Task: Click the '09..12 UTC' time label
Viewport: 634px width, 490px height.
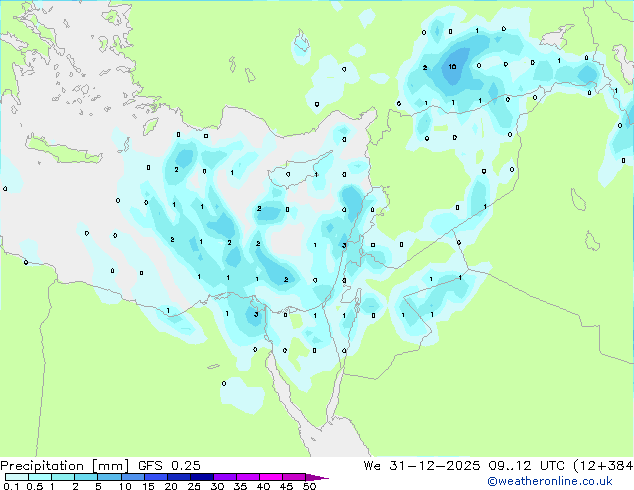Action: click(x=526, y=465)
